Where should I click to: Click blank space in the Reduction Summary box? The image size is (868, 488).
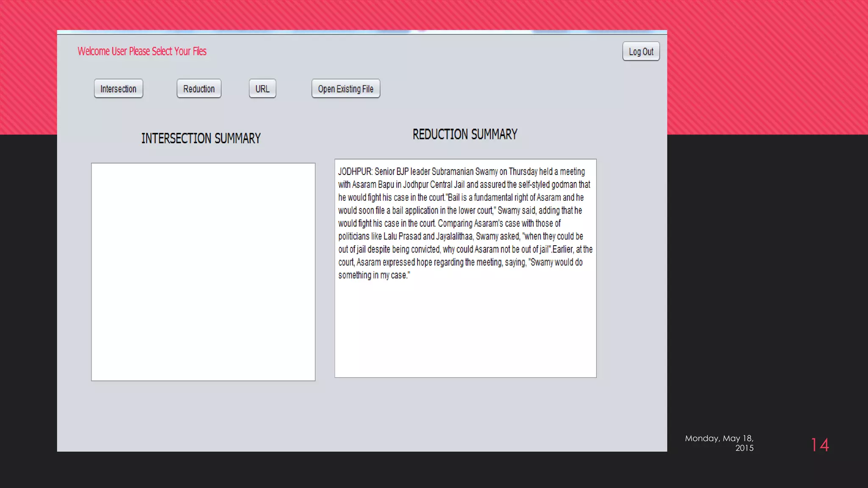click(465, 330)
